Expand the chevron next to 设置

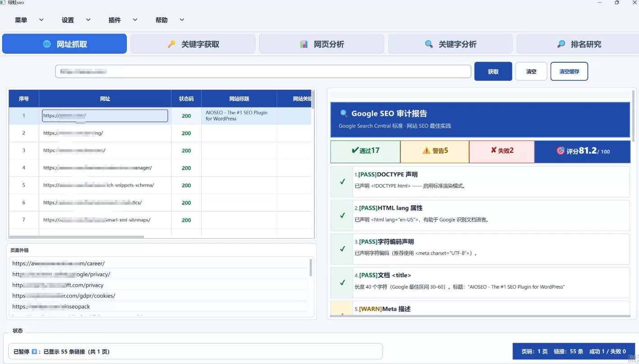pyautogui.click(x=88, y=20)
